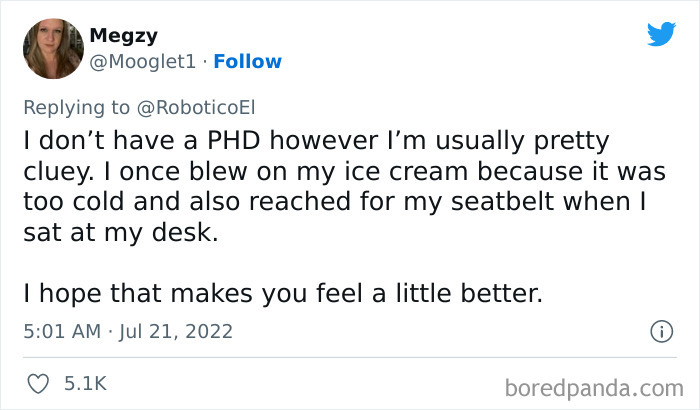
Task: Open the tweet info circle icon
Action: 660,330
